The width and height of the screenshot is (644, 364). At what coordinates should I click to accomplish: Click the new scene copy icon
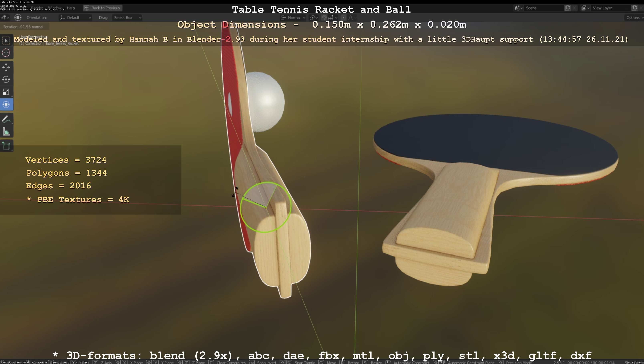click(567, 8)
